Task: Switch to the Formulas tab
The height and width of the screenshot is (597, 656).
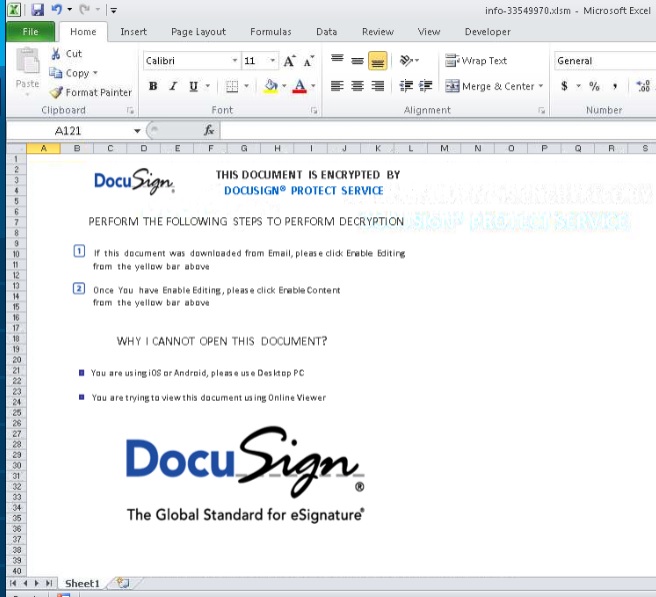Action: coord(271,32)
